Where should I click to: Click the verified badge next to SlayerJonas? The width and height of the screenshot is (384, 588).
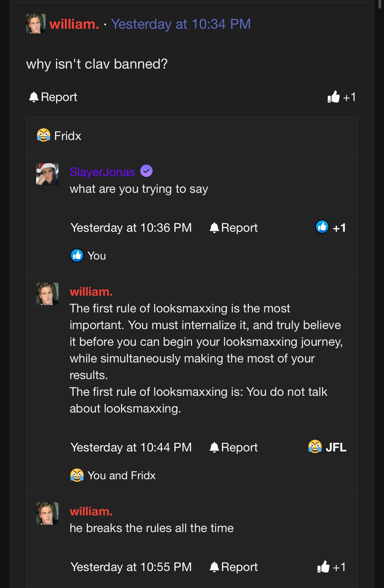[146, 171]
